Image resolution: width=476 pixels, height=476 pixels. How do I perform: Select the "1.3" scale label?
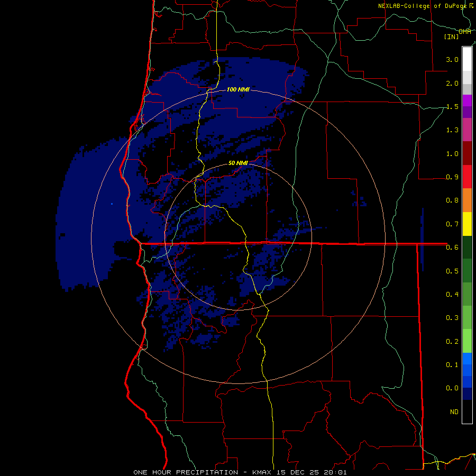(452, 130)
